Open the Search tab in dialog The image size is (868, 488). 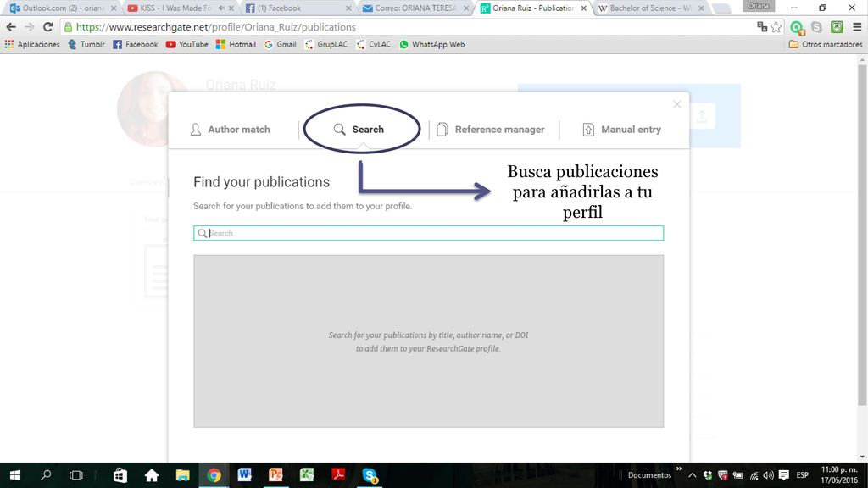(359, 130)
